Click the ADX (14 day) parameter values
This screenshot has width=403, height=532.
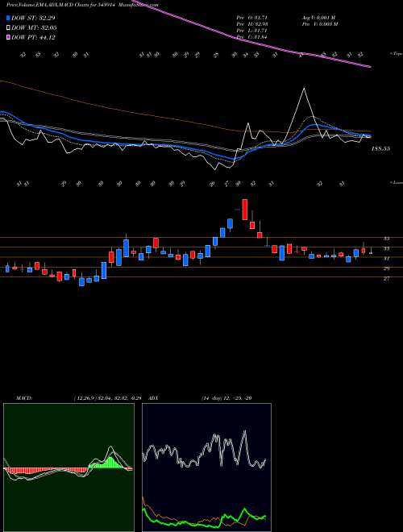click(x=226, y=398)
